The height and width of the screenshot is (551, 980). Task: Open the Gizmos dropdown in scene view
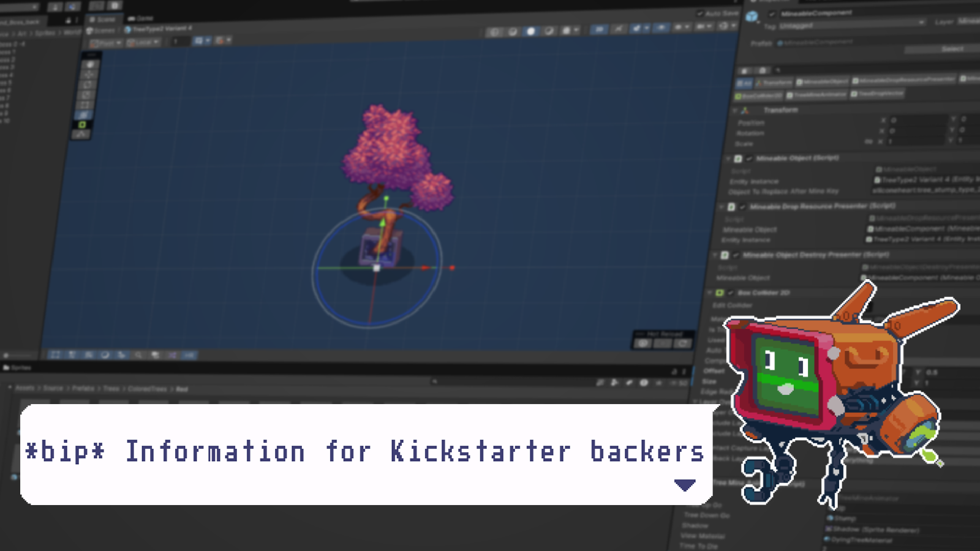pyautogui.click(x=727, y=26)
